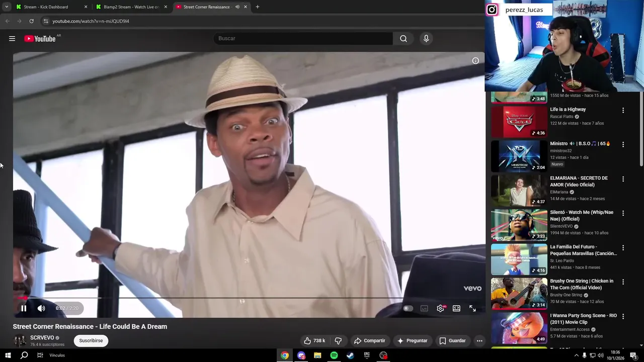
Task: Click inside the Buscar search field
Action: (x=303, y=38)
